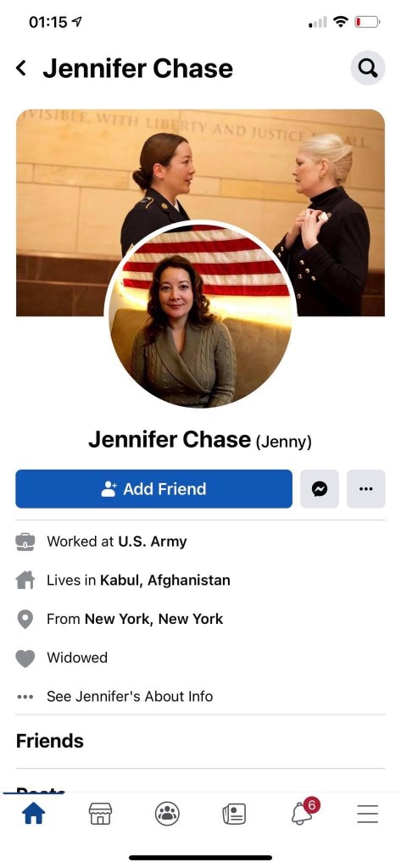Screen dimensions: 401x868
Task: Open Notifications bell with badge
Action: (304, 811)
